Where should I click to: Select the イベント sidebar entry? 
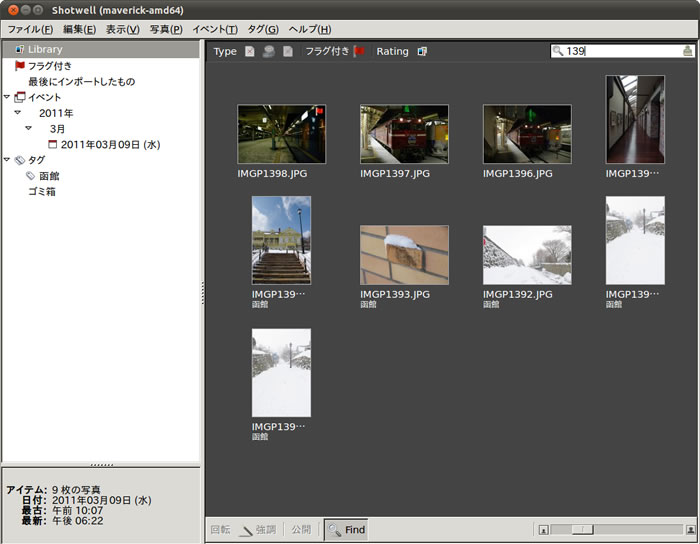[x=44, y=97]
